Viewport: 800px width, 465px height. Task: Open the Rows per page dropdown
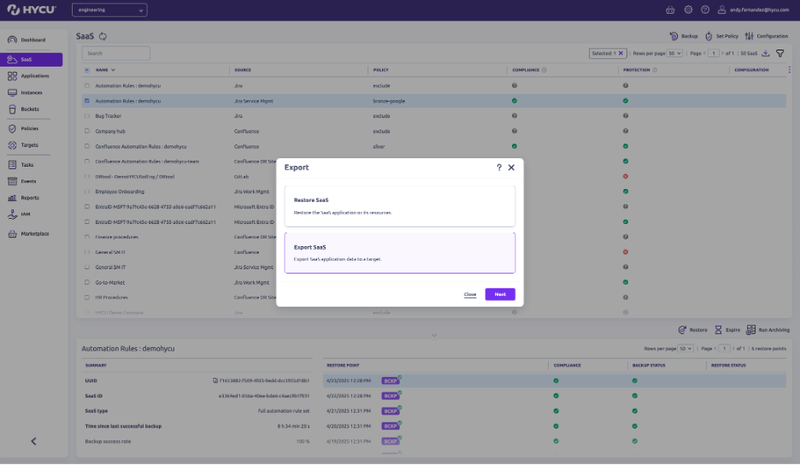[675, 53]
